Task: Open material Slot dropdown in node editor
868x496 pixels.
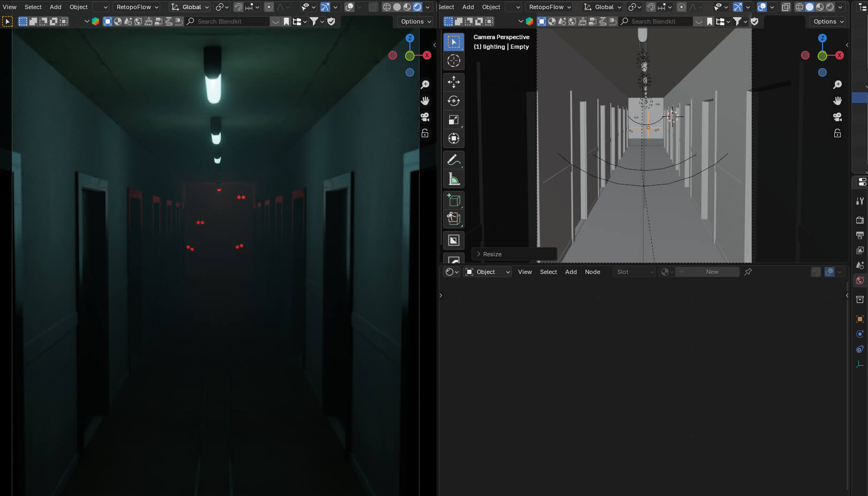Action: point(635,272)
